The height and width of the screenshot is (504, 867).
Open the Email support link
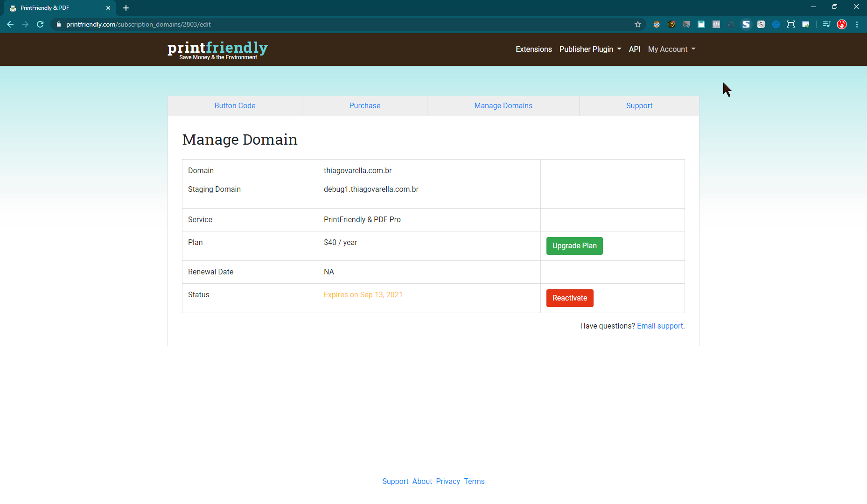click(x=660, y=326)
